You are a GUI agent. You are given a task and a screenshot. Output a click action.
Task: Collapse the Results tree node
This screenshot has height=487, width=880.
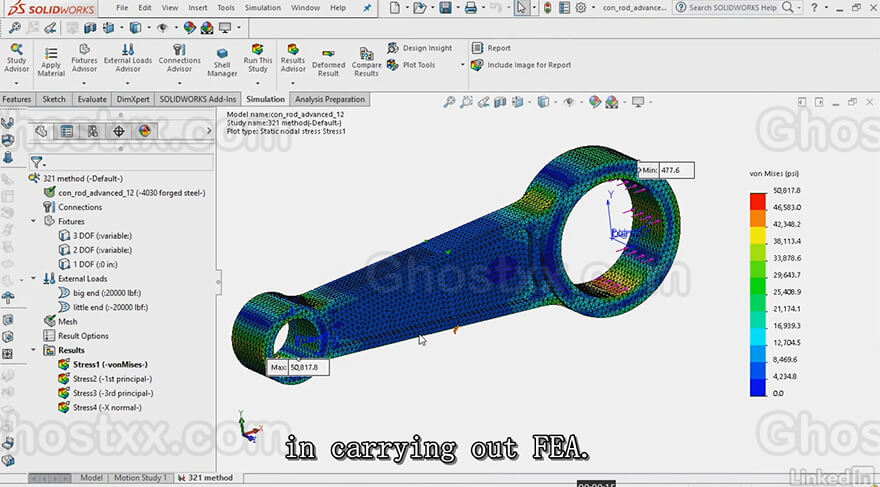coord(34,350)
